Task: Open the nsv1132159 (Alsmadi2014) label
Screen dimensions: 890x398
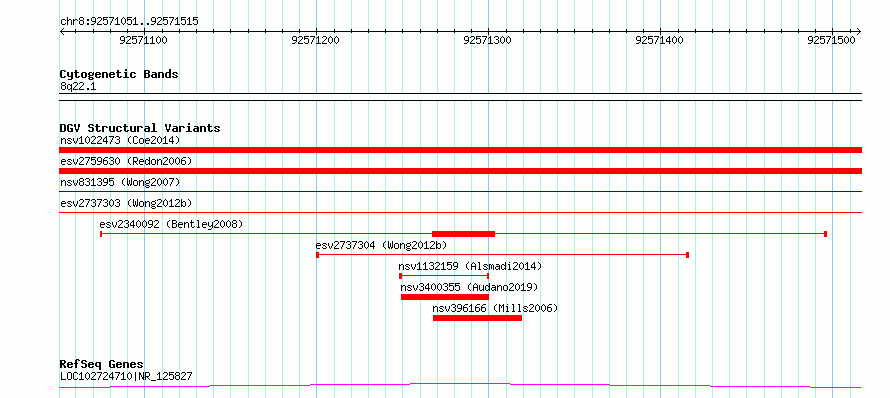Action: tap(470, 266)
